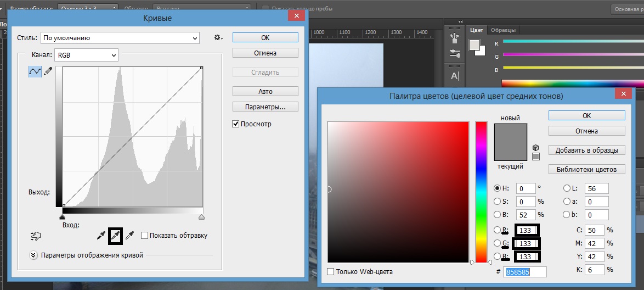Click the Авто button
The width and height of the screenshot is (644, 290).
point(265,91)
